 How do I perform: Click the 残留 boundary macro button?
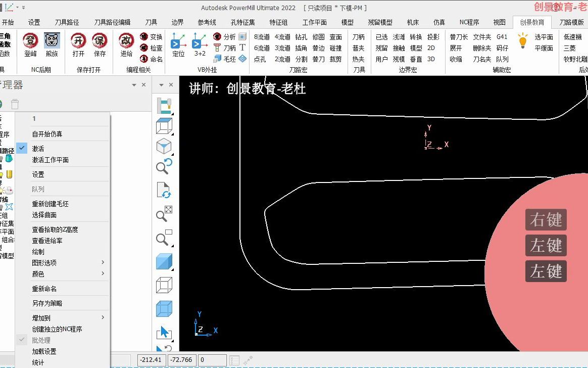(x=381, y=48)
